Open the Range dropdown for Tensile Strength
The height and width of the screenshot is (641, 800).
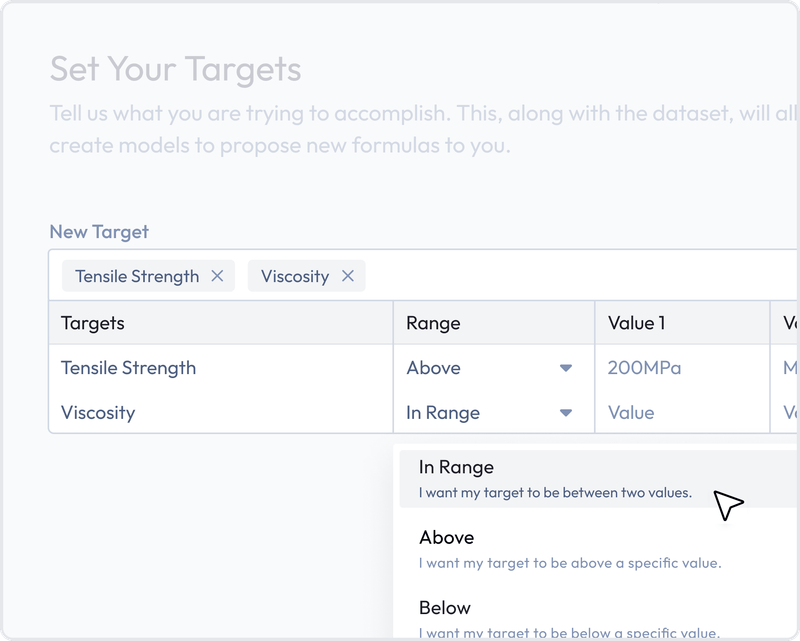(488, 368)
